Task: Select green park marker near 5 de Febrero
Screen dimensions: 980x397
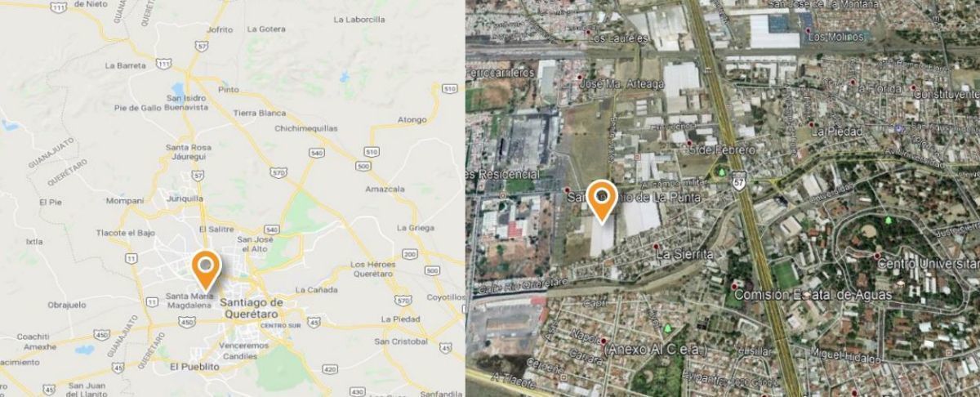Action: 722,172
